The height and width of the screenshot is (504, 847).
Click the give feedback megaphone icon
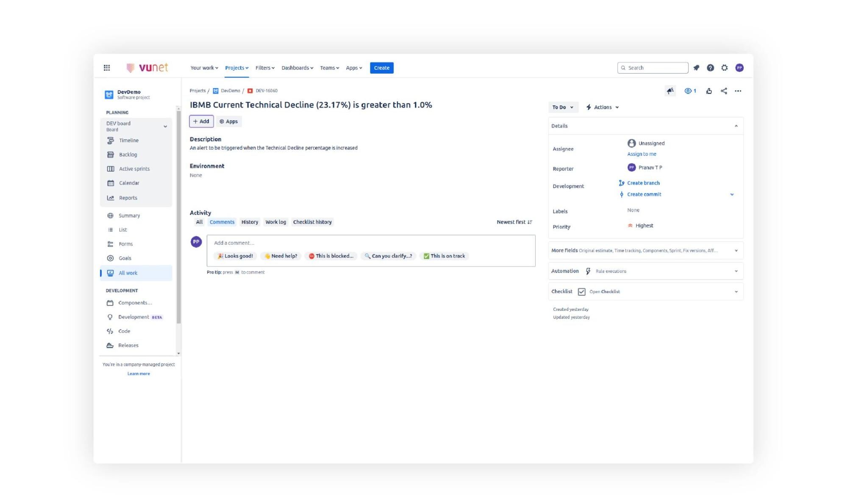[670, 91]
